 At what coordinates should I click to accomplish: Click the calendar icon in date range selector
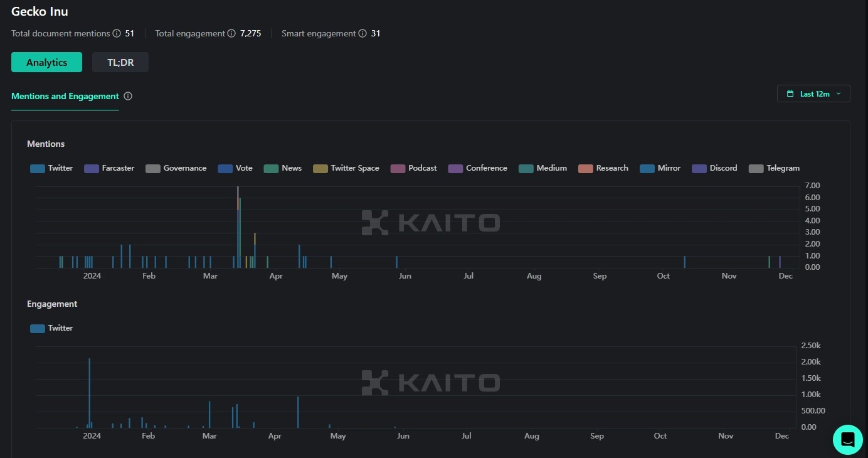(790, 94)
